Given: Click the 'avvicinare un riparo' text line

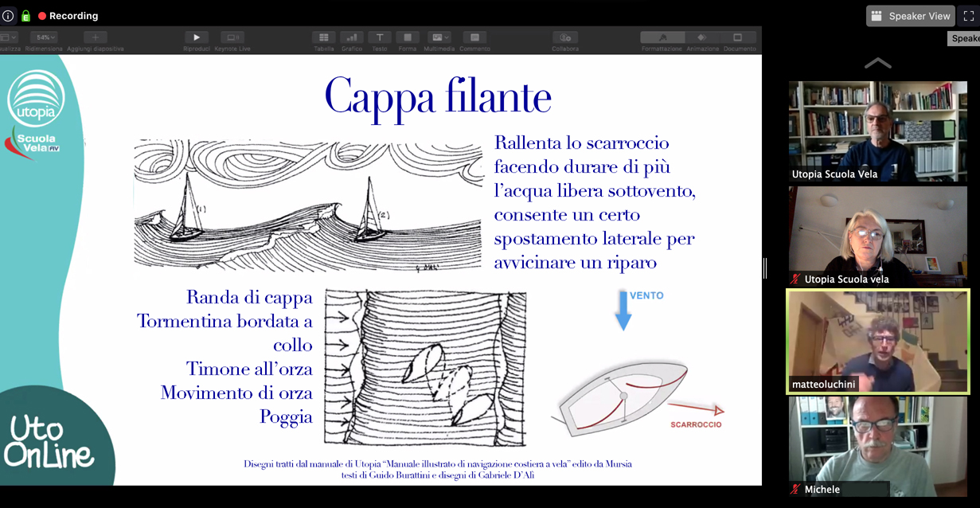Looking at the screenshot, I should (x=576, y=262).
